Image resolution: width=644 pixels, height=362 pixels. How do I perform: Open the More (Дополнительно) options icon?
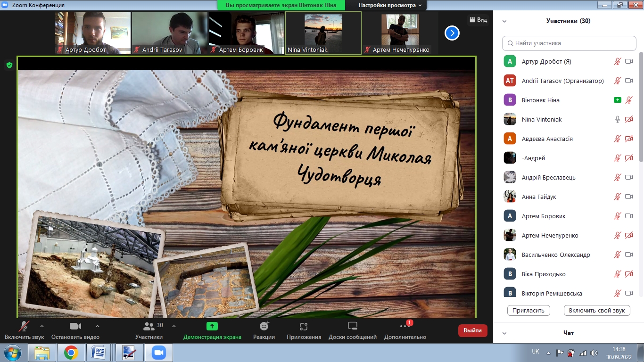tap(405, 326)
